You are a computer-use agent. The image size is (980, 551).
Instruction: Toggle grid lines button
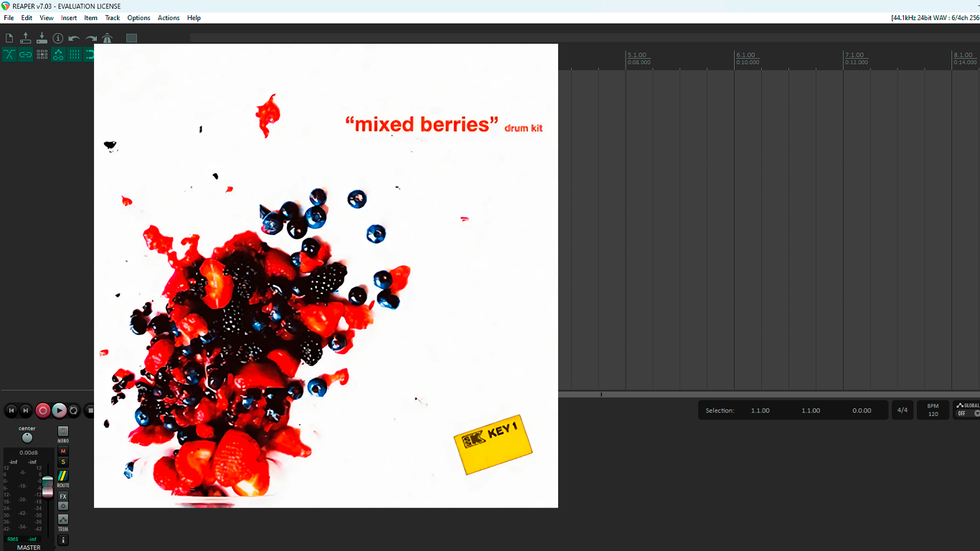point(75,55)
